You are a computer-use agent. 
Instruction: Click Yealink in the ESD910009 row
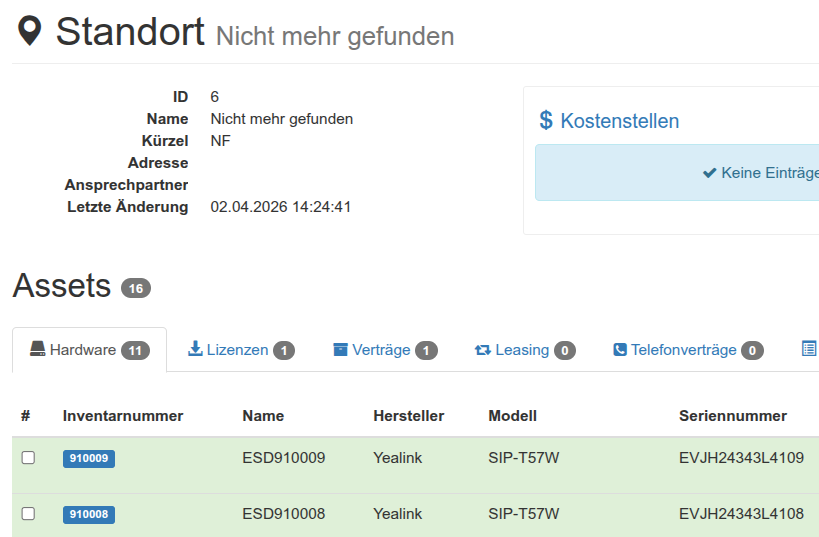point(397,458)
